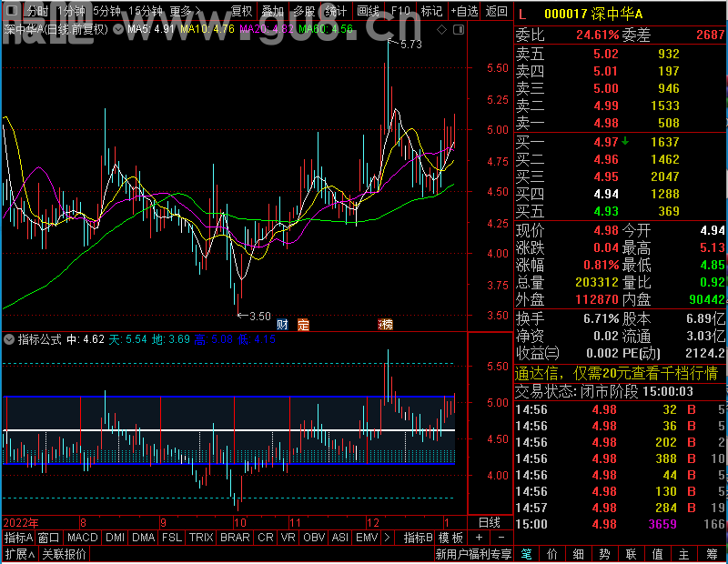728x564 pixels.
Task: Click 叠加 overlay button
Action: coord(272,11)
